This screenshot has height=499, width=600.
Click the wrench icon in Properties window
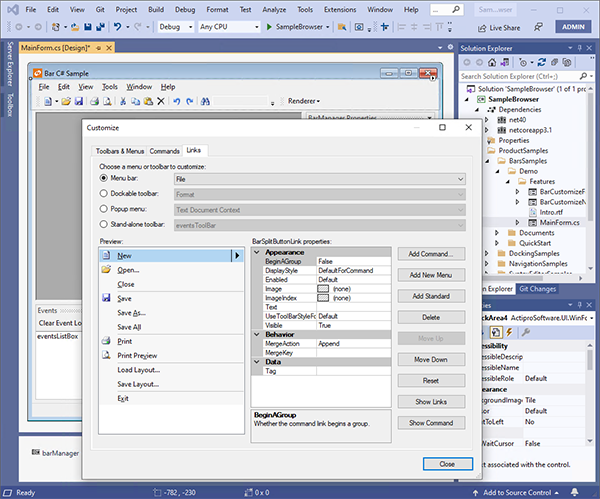click(x=526, y=332)
